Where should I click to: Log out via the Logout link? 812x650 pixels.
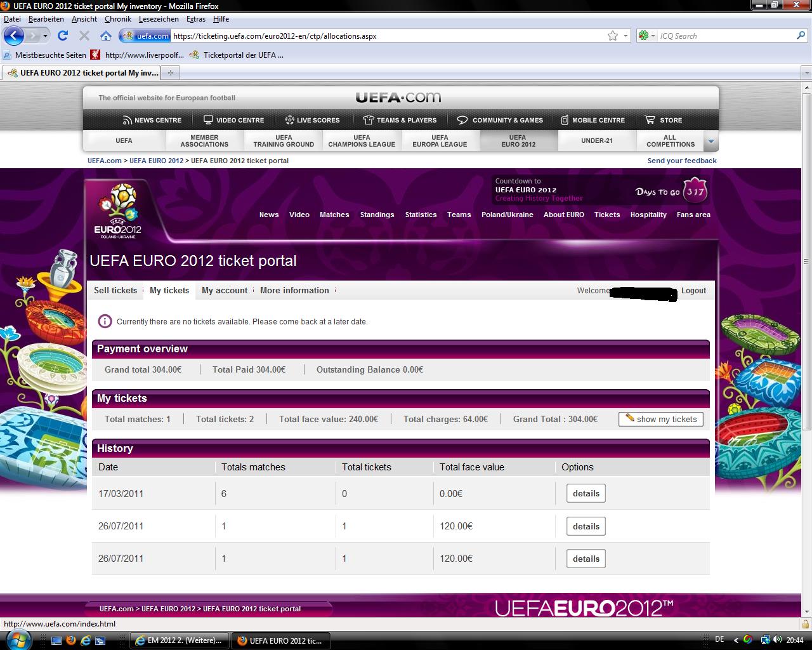click(693, 290)
